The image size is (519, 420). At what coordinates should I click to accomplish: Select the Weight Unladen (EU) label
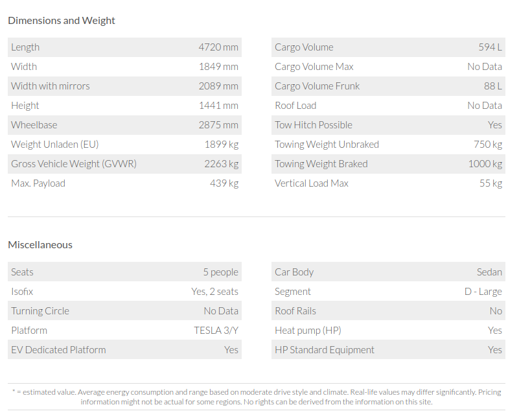point(55,145)
